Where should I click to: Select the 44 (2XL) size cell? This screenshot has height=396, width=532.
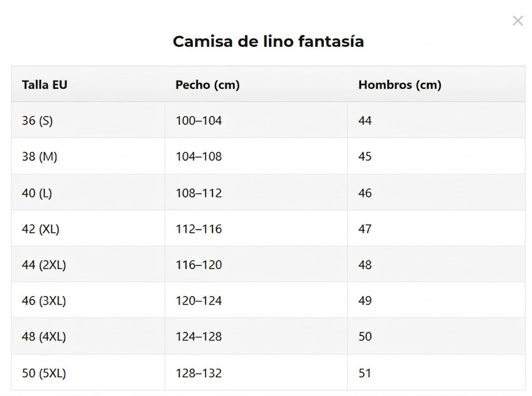coord(44,265)
